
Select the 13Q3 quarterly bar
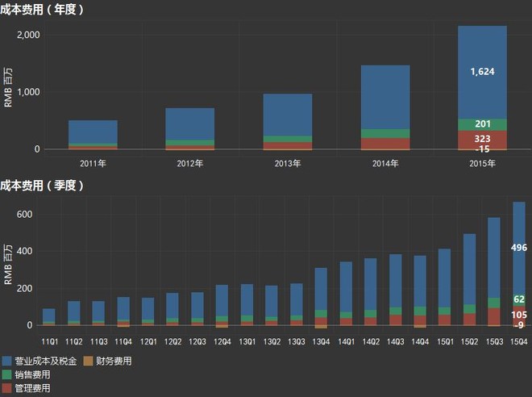pyautogui.click(x=297, y=304)
